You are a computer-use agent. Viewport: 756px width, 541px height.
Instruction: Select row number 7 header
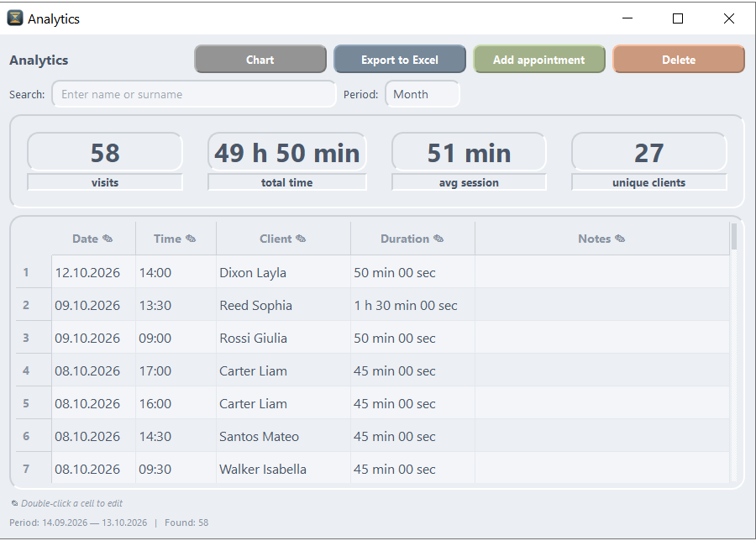coord(34,468)
